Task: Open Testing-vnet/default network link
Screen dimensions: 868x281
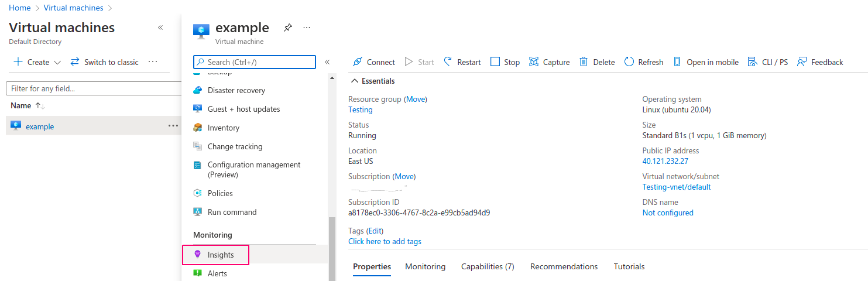Action: click(x=677, y=187)
